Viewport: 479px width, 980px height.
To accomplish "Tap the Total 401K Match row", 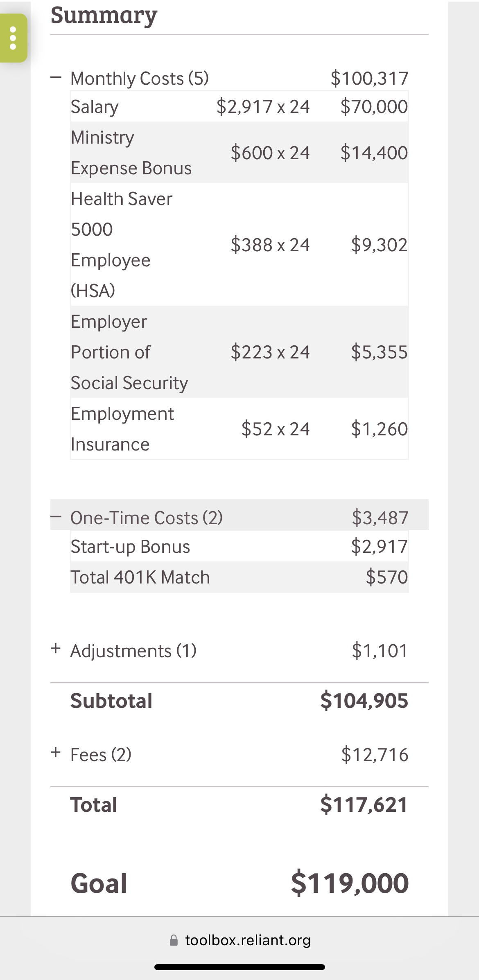I will tap(239, 577).
